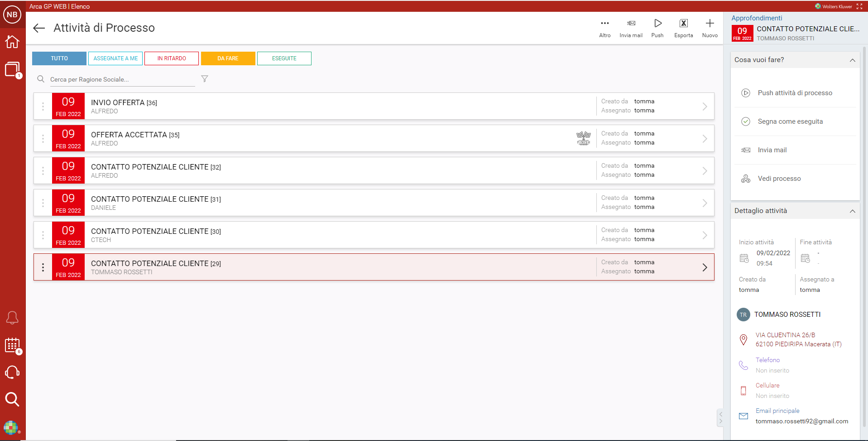Image resolution: width=868 pixels, height=441 pixels.
Task: Expand CONTATTO POTENZIALE CLIENTE [30] chevron
Action: 705,235
